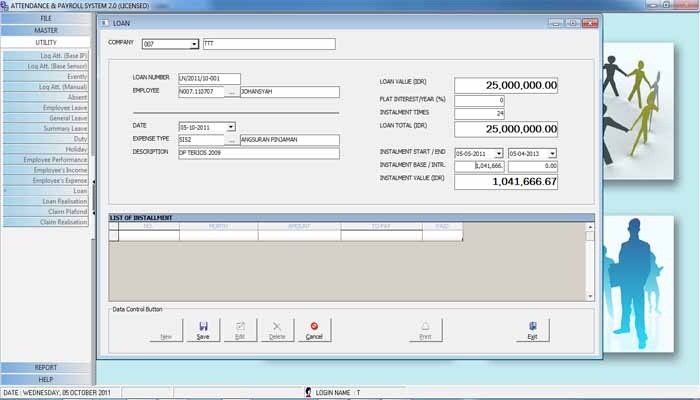This screenshot has width=700, height=400.
Task: Click the company name field TTT
Action: (269, 44)
